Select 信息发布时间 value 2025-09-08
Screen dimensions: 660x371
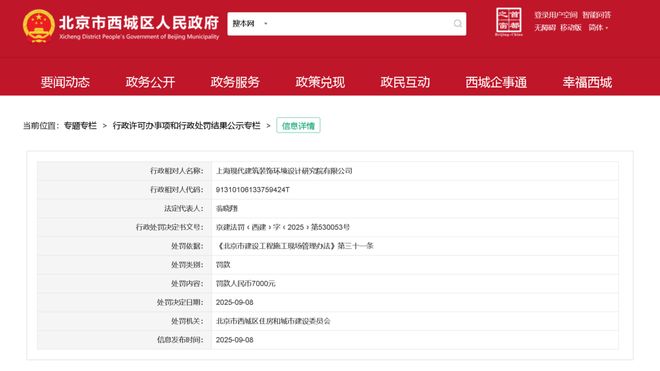234,340
